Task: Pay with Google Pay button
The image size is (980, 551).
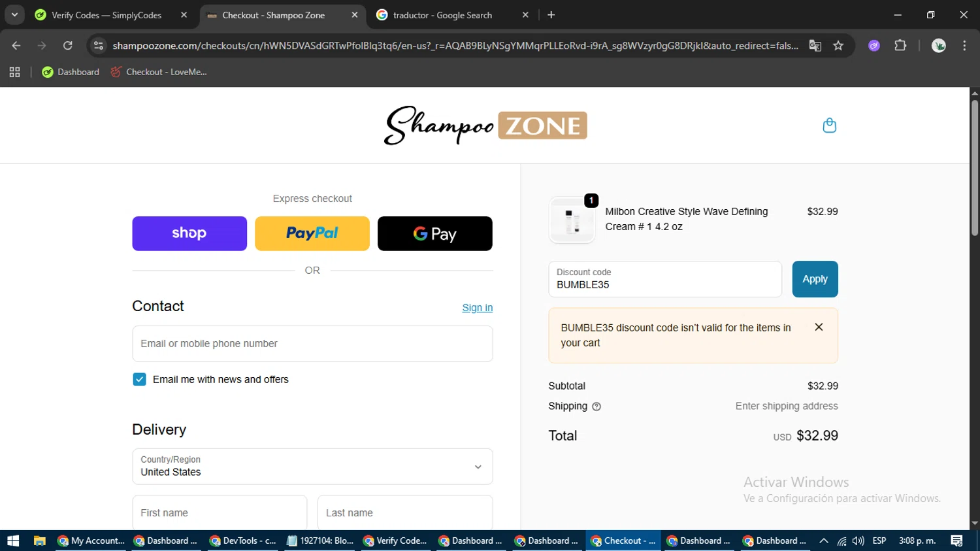Action: (x=435, y=233)
